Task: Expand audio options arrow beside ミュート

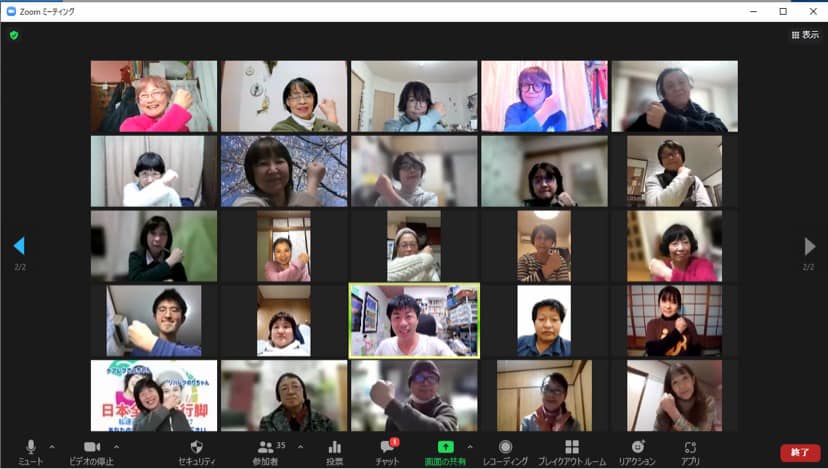Action: 52,446
